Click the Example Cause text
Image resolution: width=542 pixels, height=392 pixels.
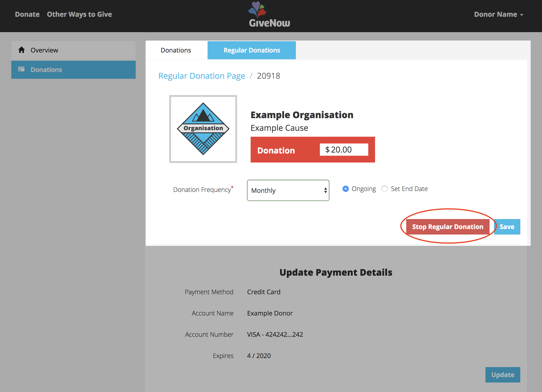[x=279, y=128]
